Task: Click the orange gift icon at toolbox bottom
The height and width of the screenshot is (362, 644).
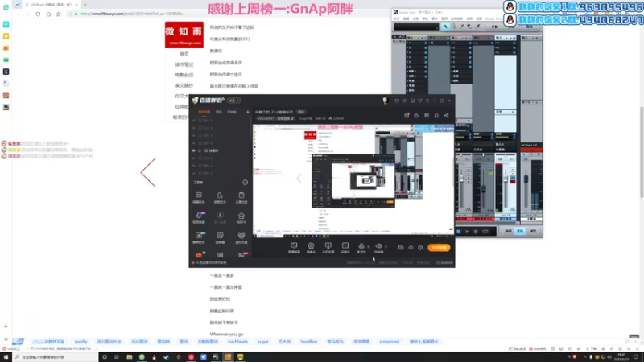Action: click(199, 255)
